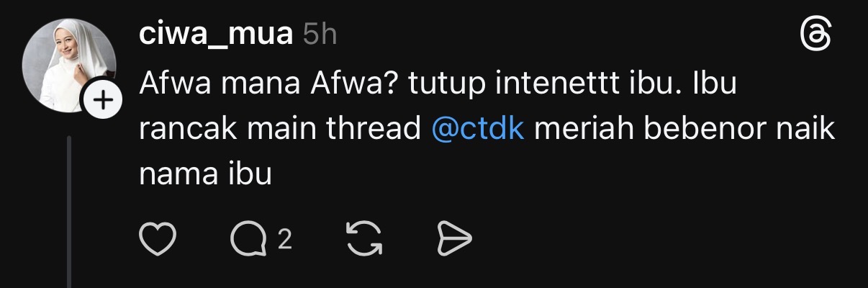Share the post with the paper-plane icon
This screenshot has height=288, width=868.
coord(454,239)
